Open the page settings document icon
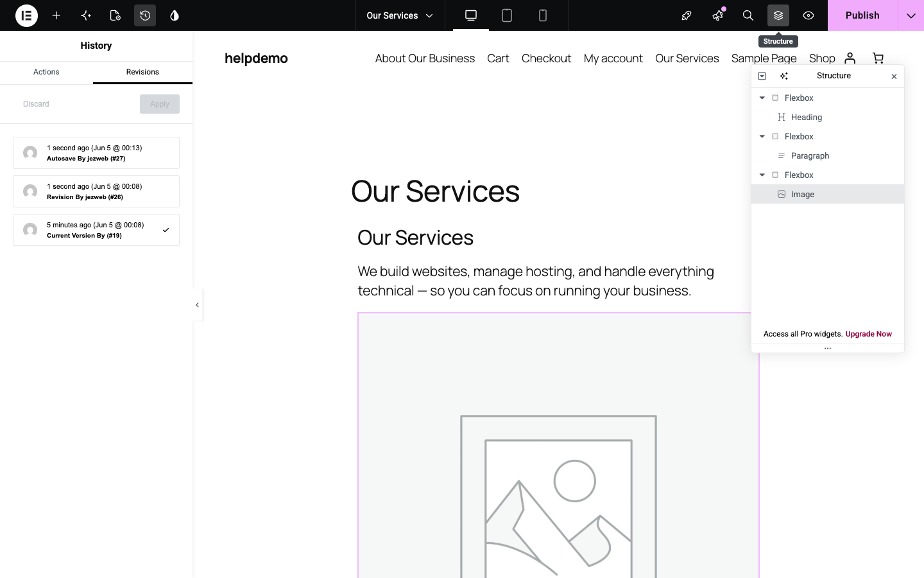 116,15
